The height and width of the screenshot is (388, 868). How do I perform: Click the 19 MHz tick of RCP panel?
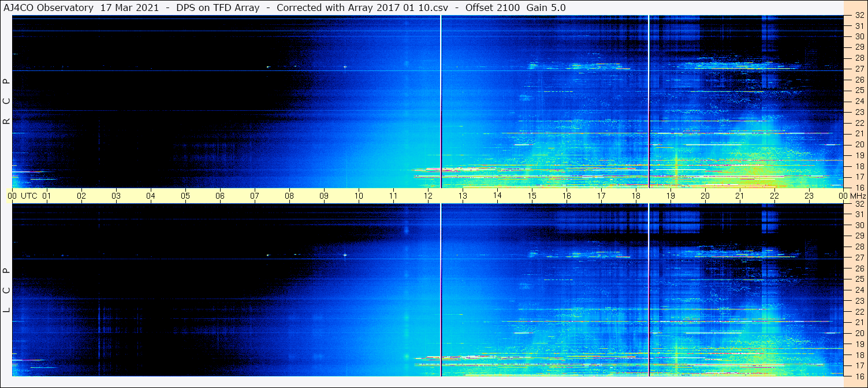pos(859,155)
